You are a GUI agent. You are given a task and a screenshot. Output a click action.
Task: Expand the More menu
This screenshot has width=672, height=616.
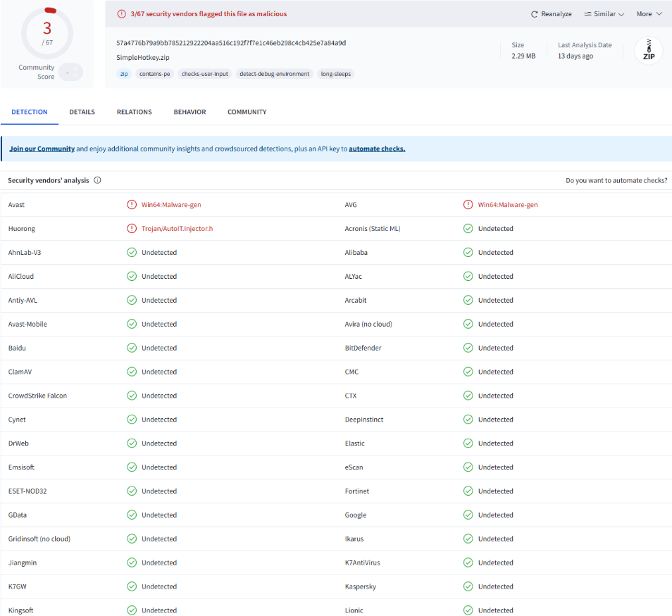(x=649, y=14)
